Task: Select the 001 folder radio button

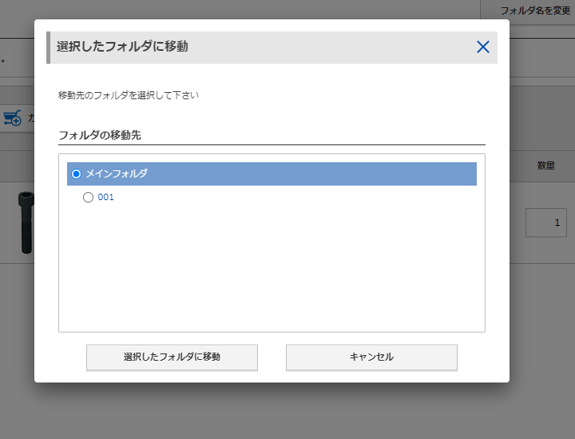Action: 88,197
